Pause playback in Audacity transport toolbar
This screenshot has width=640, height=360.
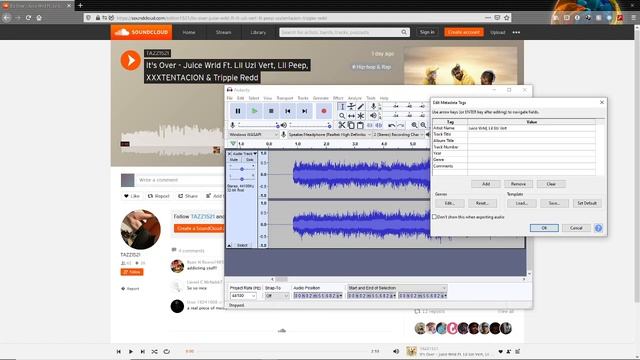point(238,111)
